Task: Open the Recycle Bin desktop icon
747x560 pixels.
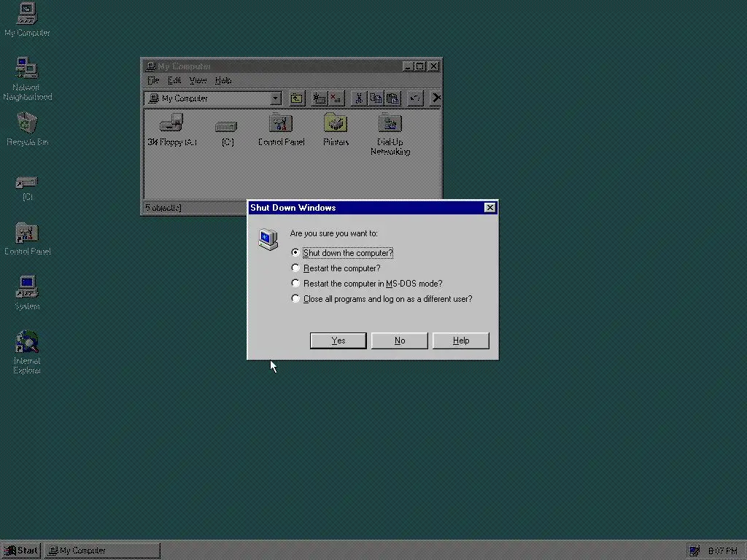Action: coord(27,128)
